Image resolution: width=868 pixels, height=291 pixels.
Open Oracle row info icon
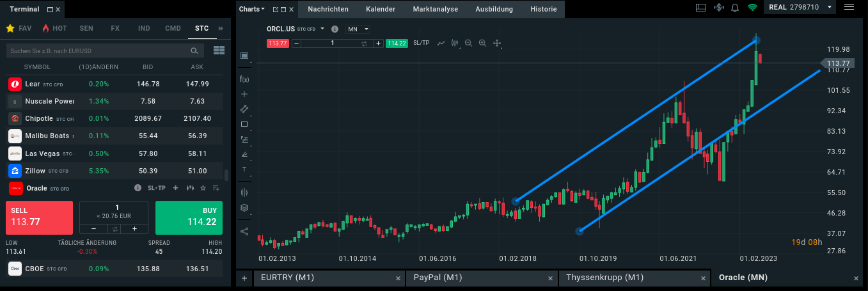click(x=138, y=188)
